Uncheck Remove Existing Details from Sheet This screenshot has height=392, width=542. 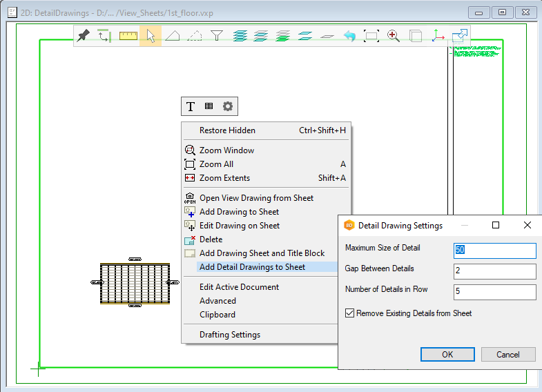click(349, 313)
